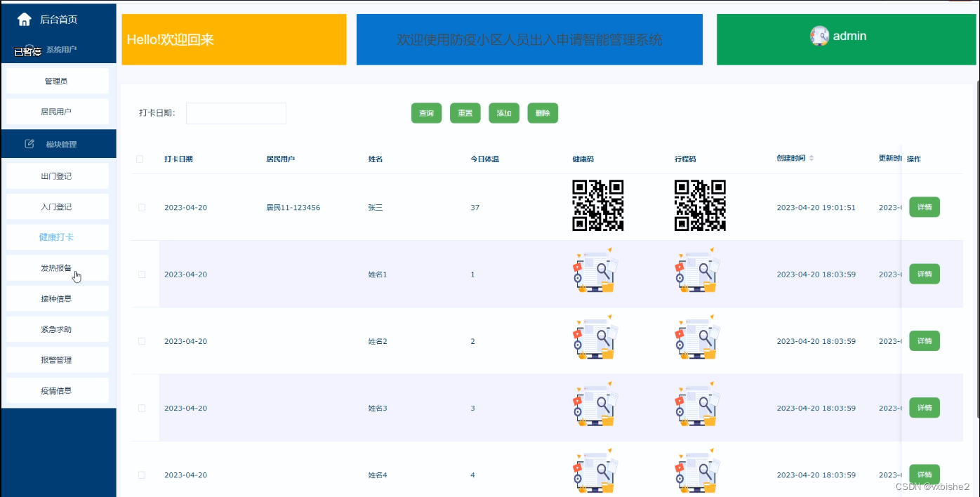
Task: Open 详情 for the 姓名4 row
Action: pos(925,475)
